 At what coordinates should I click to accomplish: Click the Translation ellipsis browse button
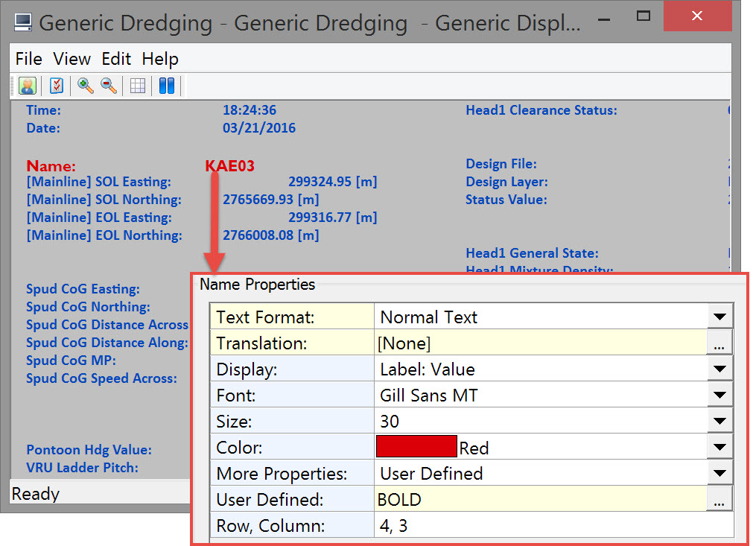click(719, 343)
